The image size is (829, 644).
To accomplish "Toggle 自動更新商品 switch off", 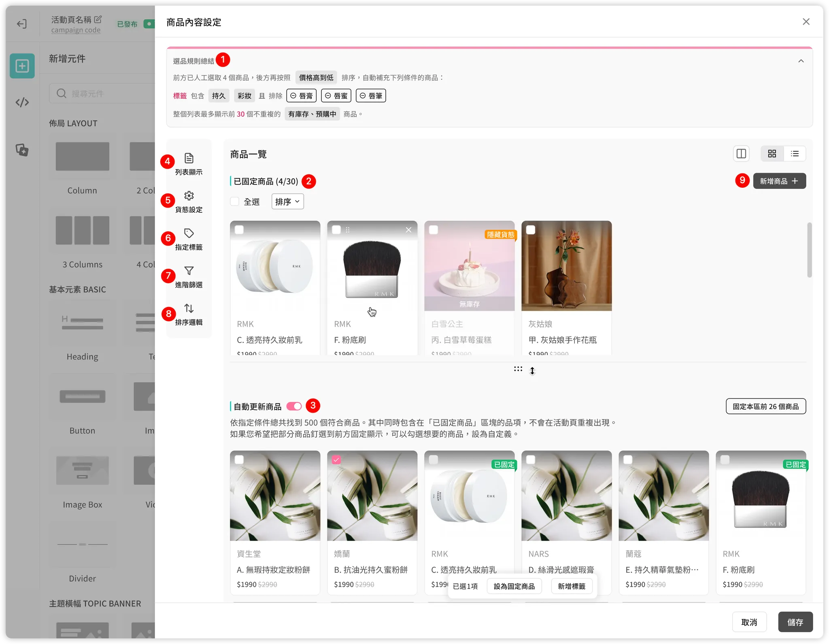I will (x=294, y=406).
